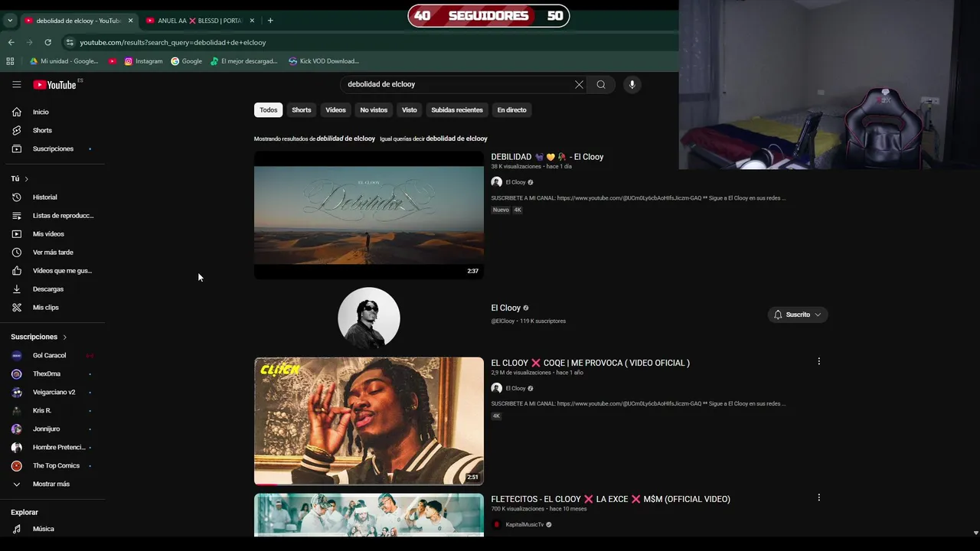
Task: Open more options for ME PROVOCA video
Action: [818, 361]
